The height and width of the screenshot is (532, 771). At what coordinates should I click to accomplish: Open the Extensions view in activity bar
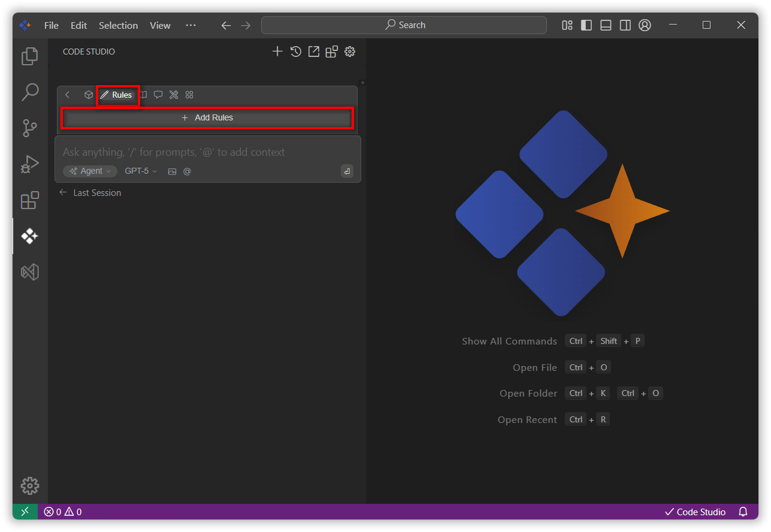pyautogui.click(x=30, y=200)
